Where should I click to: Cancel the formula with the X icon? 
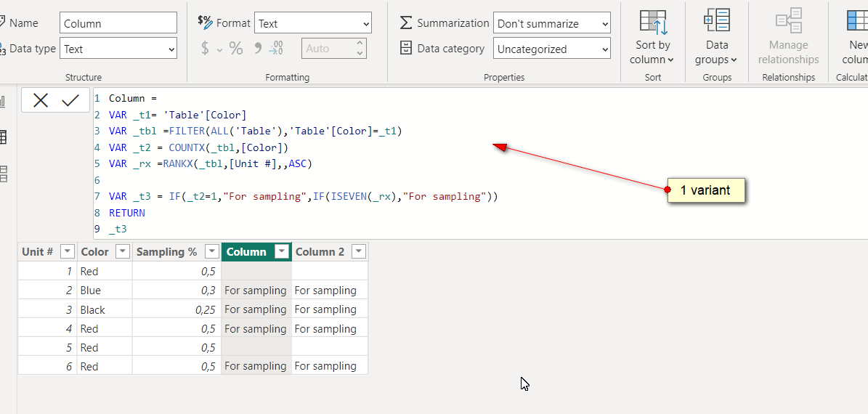click(41, 100)
